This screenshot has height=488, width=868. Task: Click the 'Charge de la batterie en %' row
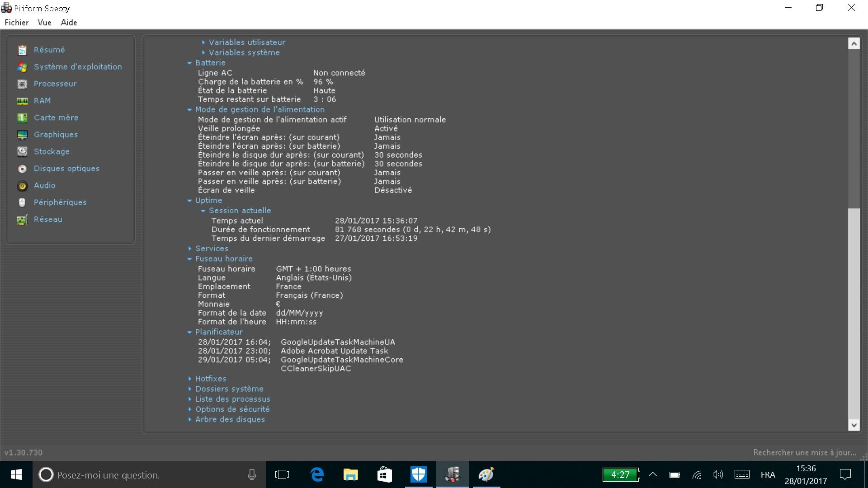click(x=265, y=82)
